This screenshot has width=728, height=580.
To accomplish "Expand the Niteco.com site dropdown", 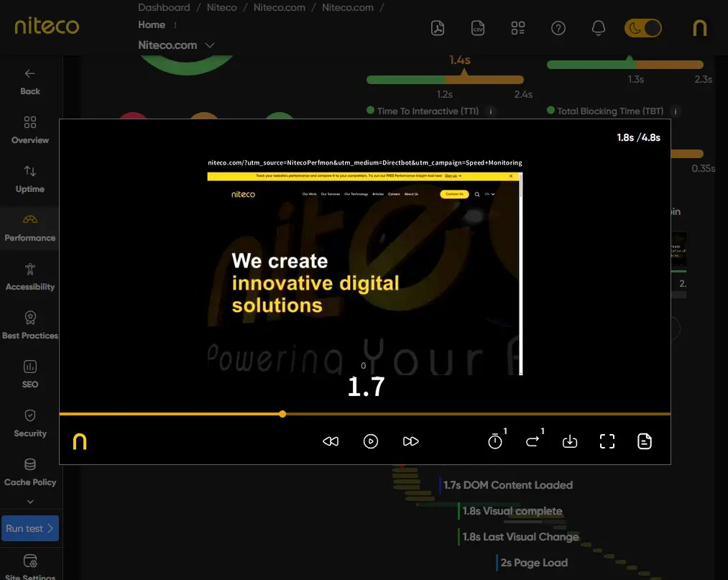I will pyautogui.click(x=210, y=45).
